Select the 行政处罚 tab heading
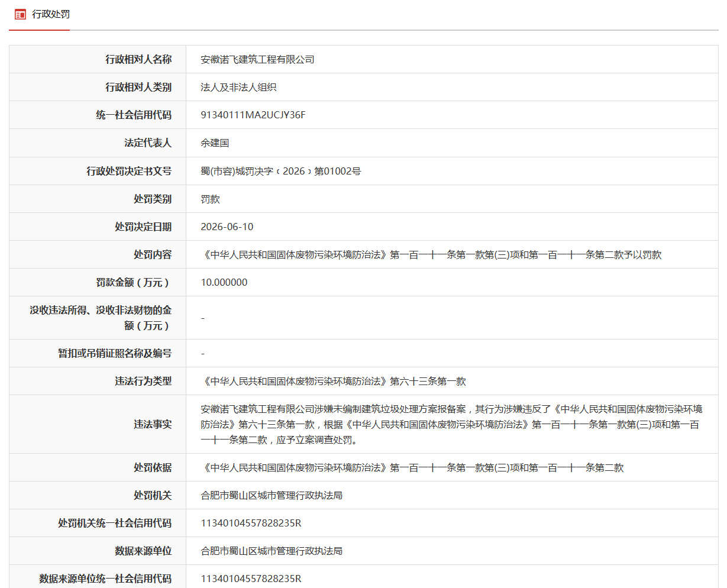Screen dimensions: 727x588 [51, 14]
